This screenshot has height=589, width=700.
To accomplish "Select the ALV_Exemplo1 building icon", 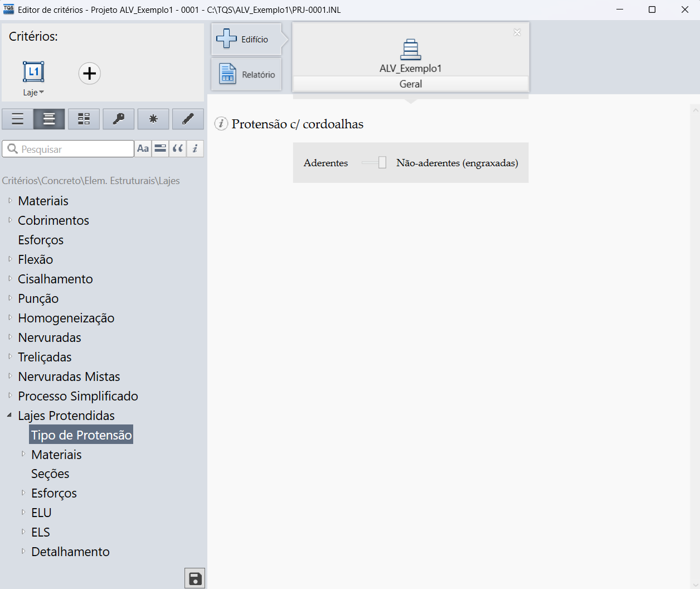I will click(411, 50).
